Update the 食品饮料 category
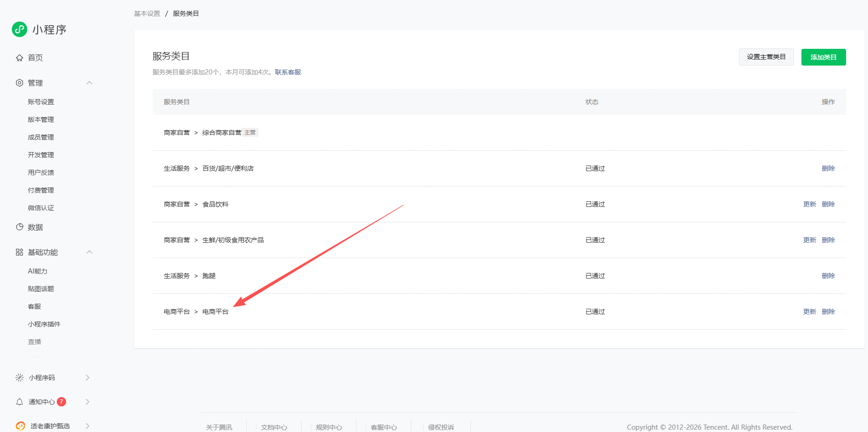Screen dimensions: 868x432 point(810,204)
